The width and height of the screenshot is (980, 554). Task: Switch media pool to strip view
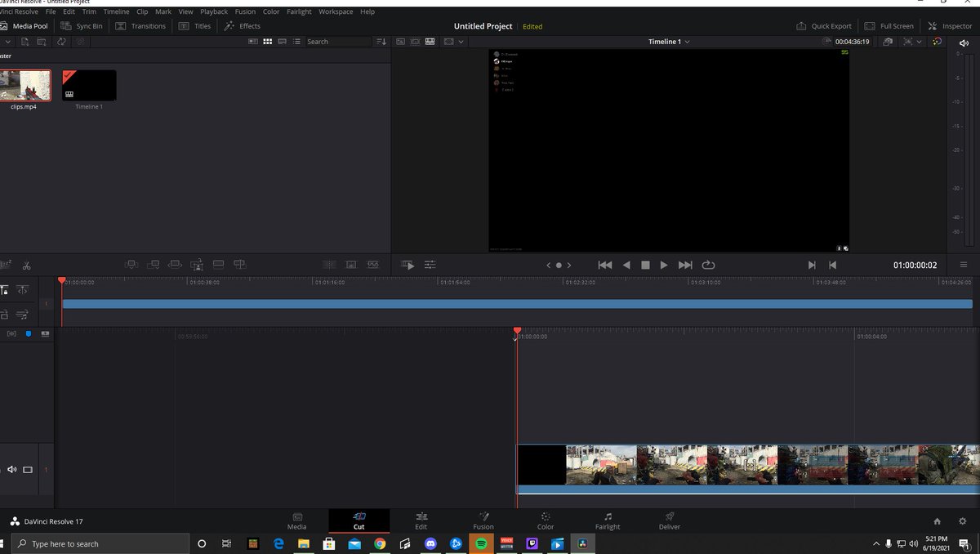click(x=282, y=42)
